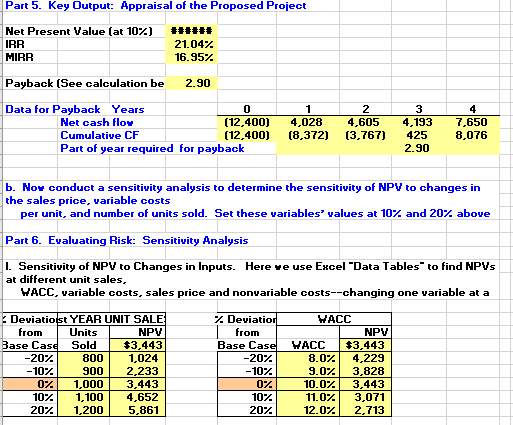Click NPV 3,071 in WACC table
513x425 pixels.
pos(365,397)
